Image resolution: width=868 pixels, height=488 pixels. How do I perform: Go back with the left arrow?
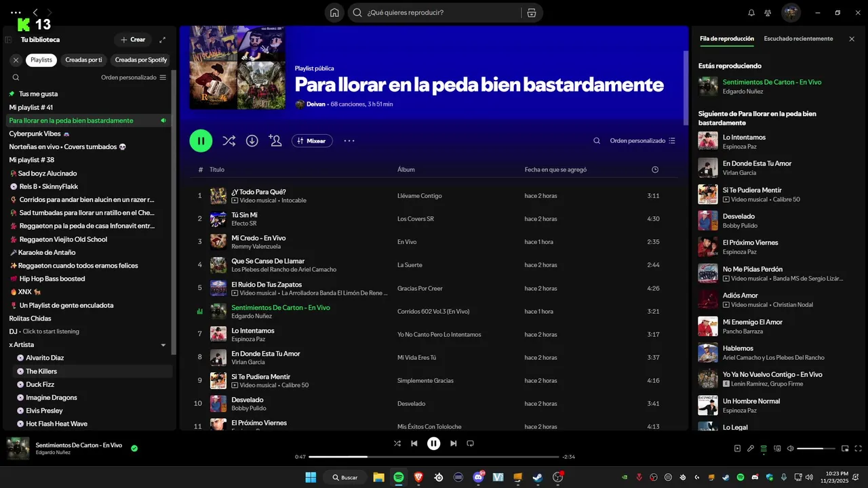[x=35, y=12]
